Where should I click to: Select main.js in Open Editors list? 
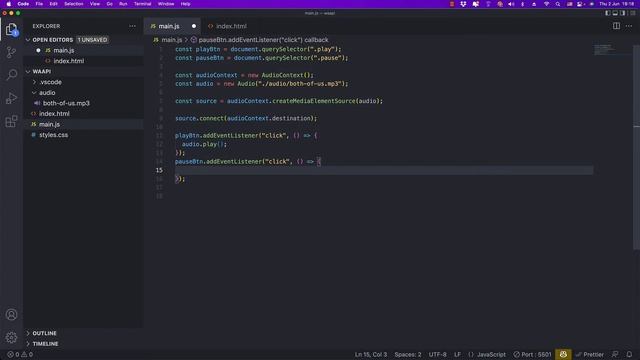[64, 51]
